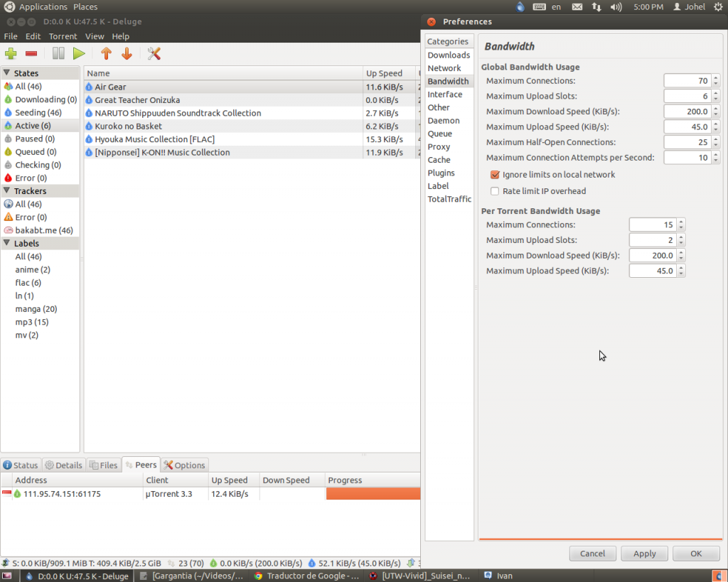Click the Apply button in Preferences
Screen dimensions: 728x582
pos(644,554)
